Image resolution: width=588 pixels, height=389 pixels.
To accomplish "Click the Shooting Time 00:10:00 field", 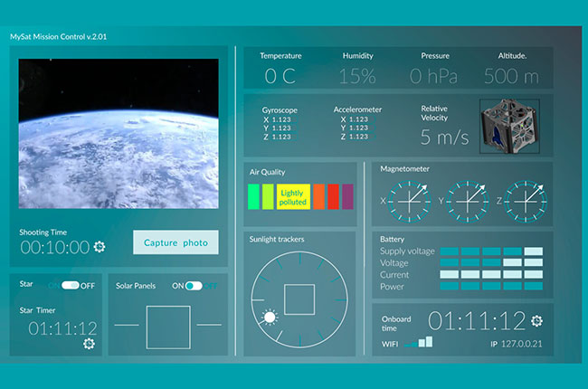I will 54,247.
